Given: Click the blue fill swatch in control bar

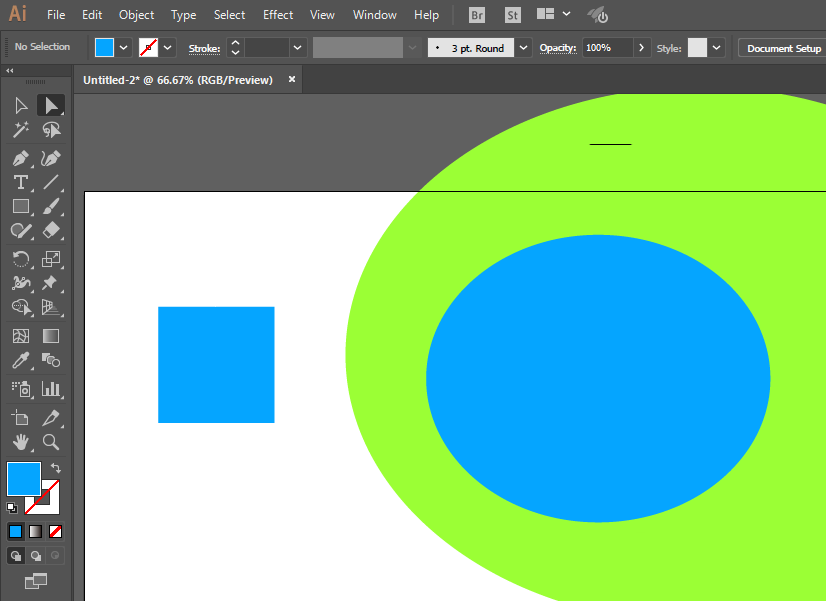Looking at the screenshot, I should point(104,47).
